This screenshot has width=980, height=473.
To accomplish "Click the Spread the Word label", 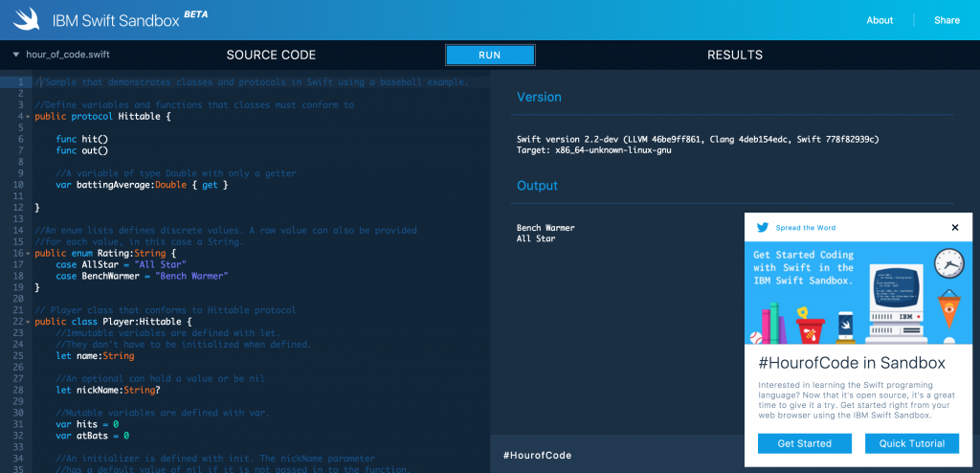I will pos(805,228).
